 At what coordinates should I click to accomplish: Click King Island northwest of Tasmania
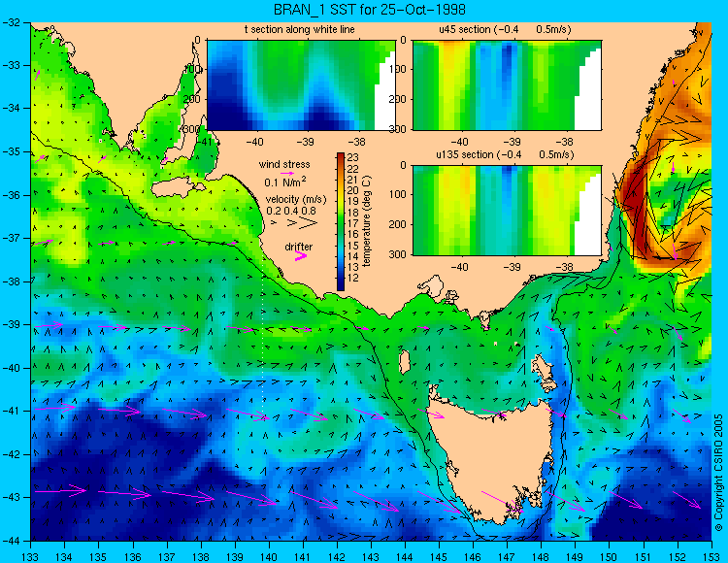coord(405,362)
